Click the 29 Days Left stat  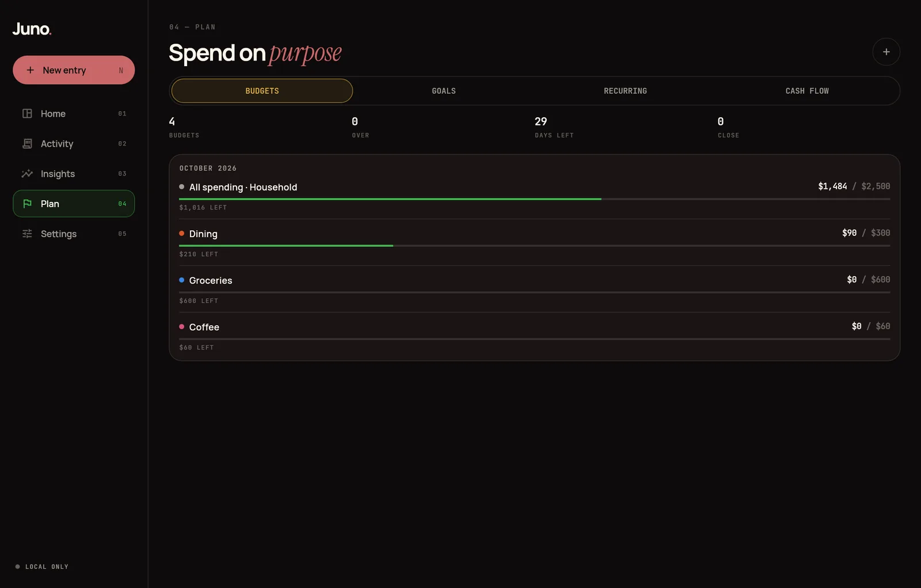coord(554,127)
